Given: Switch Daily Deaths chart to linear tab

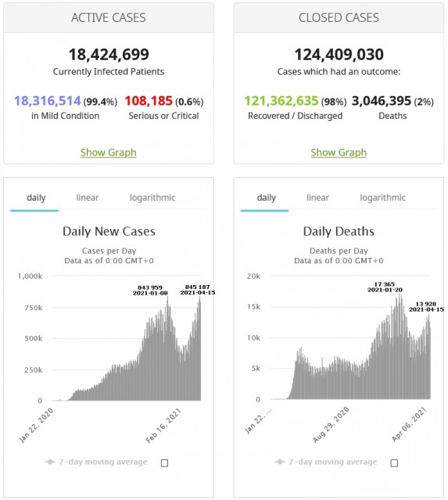Looking at the screenshot, I should 317,198.
